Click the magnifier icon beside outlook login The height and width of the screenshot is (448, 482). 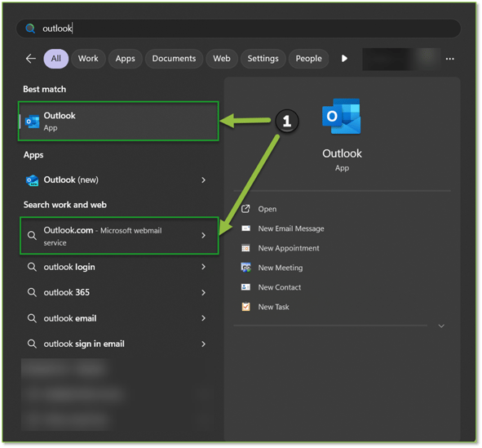coord(32,267)
